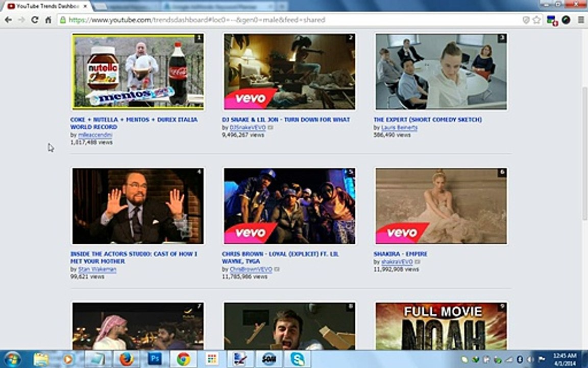Click the browser forward arrow
The width and height of the screenshot is (588, 368).
(x=21, y=20)
